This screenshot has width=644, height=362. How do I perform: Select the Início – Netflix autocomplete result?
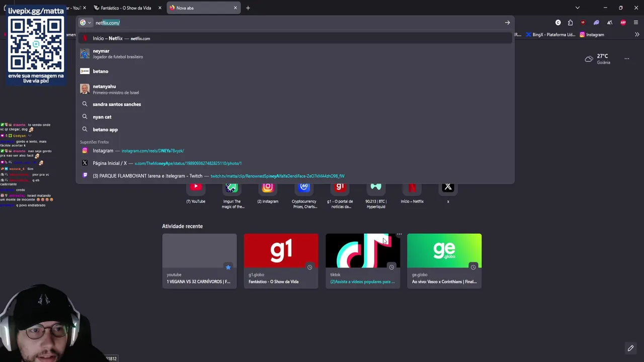tap(295, 38)
